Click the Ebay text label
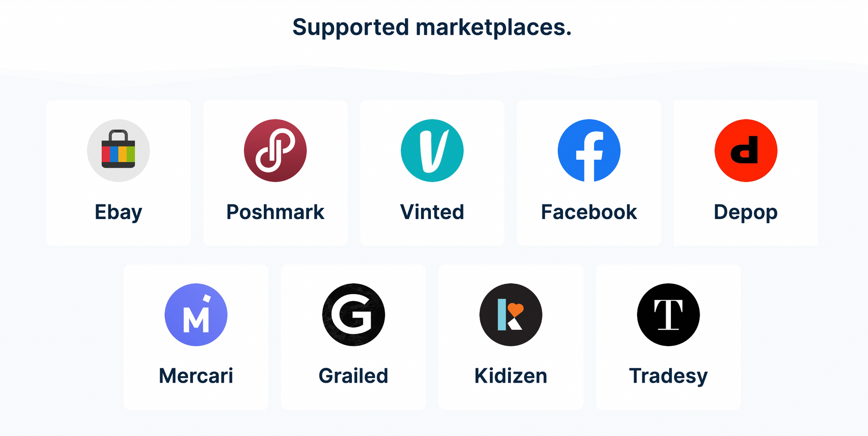Image resolution: width=868 pixels, height=436 pixels. coord(118,212)
